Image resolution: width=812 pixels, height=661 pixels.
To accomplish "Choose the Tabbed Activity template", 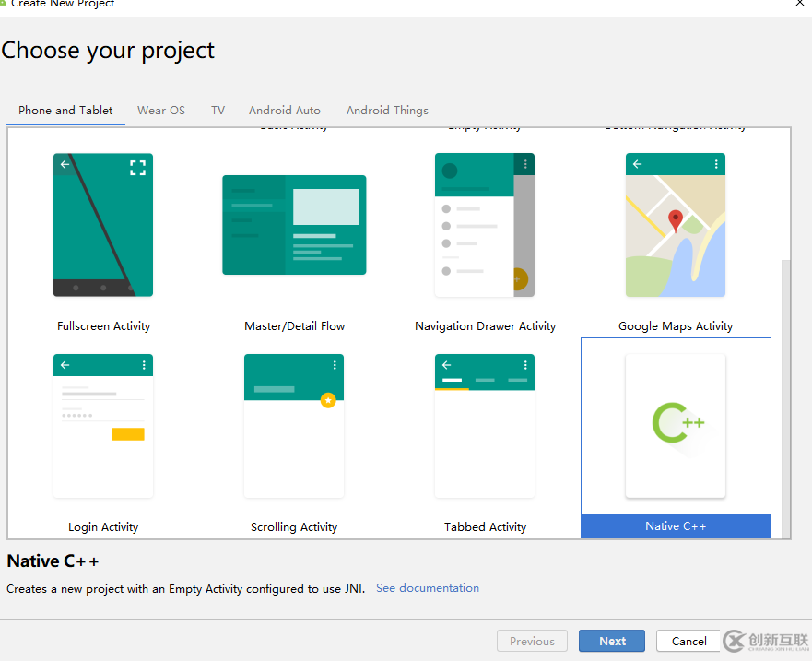I will 485,426.
